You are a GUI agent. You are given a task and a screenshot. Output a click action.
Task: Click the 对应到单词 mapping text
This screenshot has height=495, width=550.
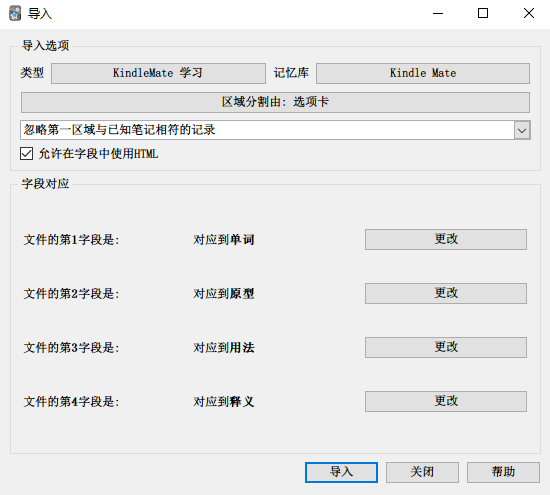[x=224, y=240]
